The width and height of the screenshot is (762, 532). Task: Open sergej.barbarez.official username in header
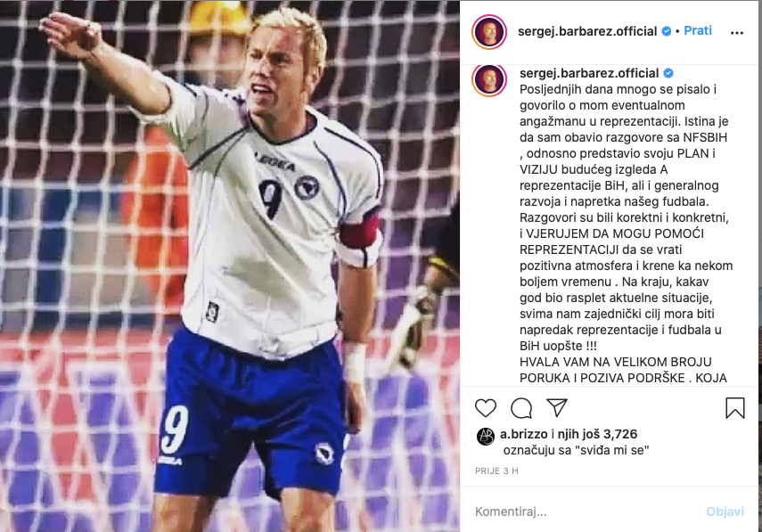tap(587, 31)
